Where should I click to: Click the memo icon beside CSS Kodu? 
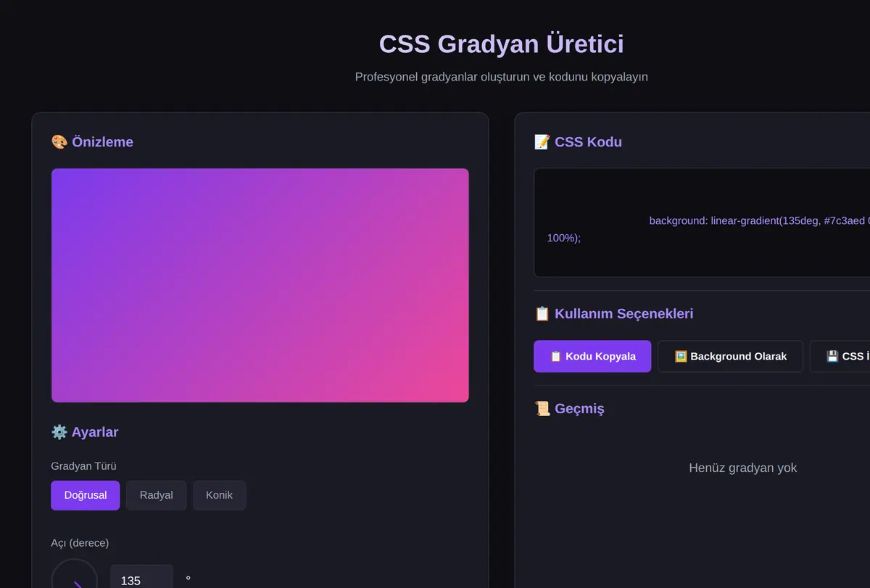tap(542, 141)
